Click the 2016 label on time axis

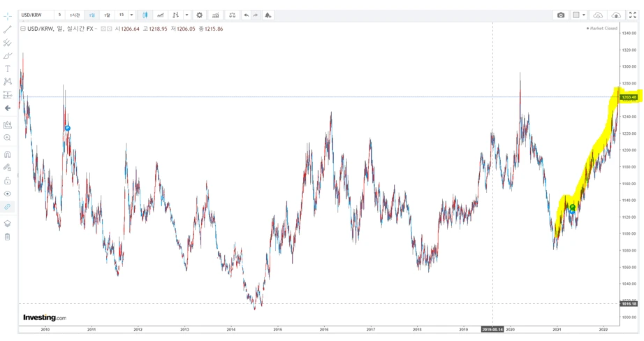(x=324, y=330)
